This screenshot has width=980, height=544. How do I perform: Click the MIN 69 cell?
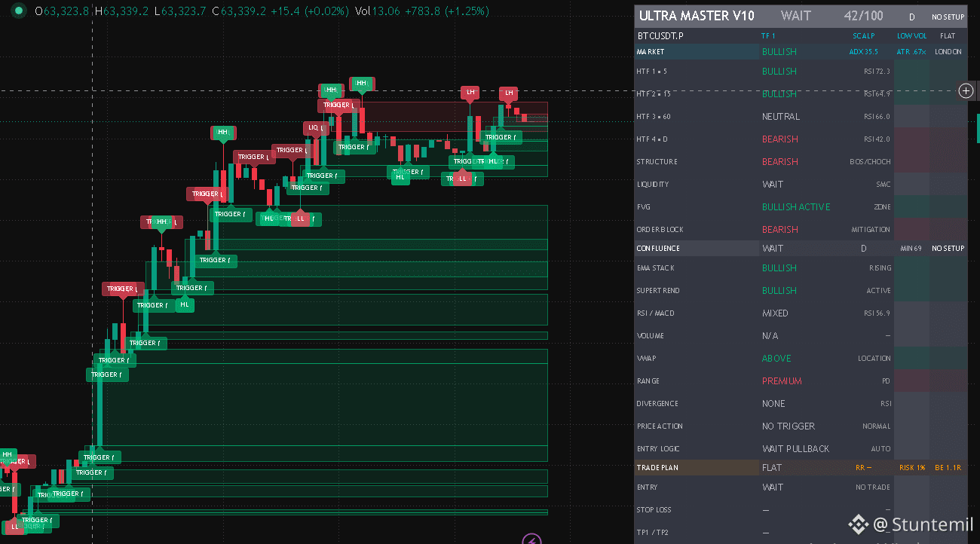[x=912, y=249]
